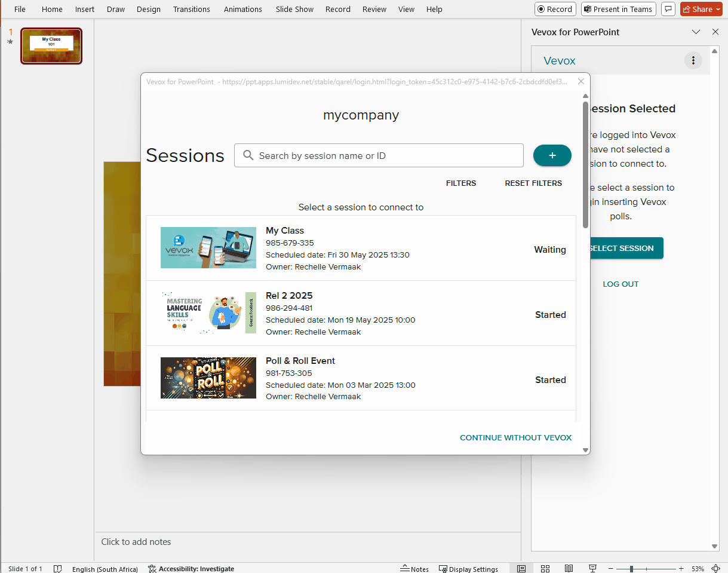
Task: Start Slide Show from the status bar icon
Action: (593, 569)
